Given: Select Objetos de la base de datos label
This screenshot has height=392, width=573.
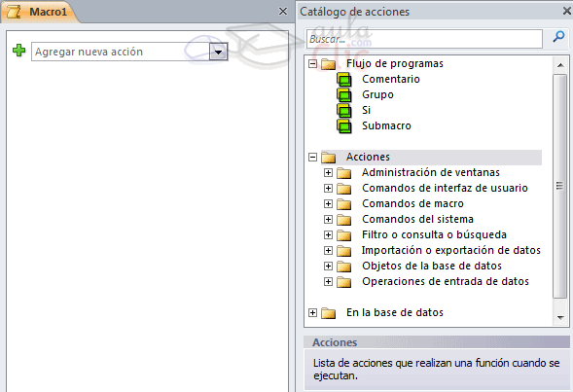Looking at the screenshot, I should coord(432,266).
